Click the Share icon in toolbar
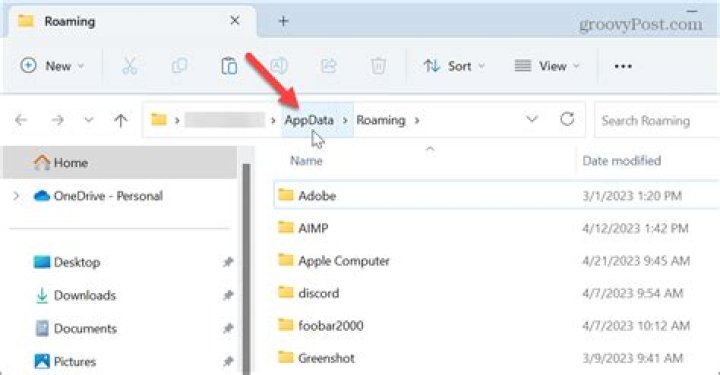This screenshot has height=375, width=720. [328, 66]
